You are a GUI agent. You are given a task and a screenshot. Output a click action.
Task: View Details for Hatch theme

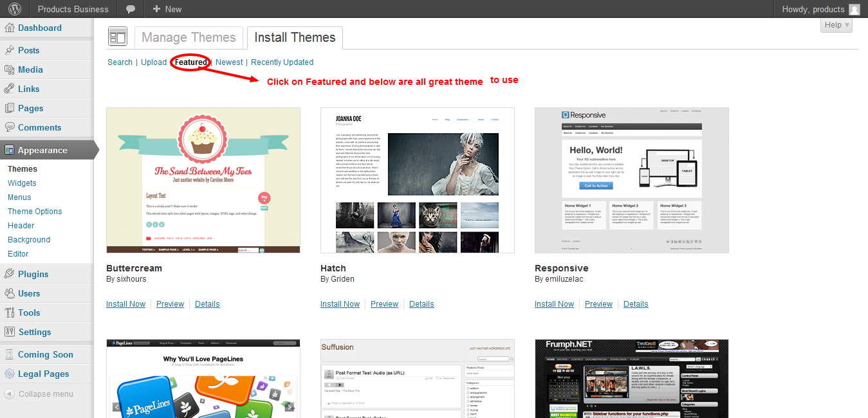pos(421,304)
